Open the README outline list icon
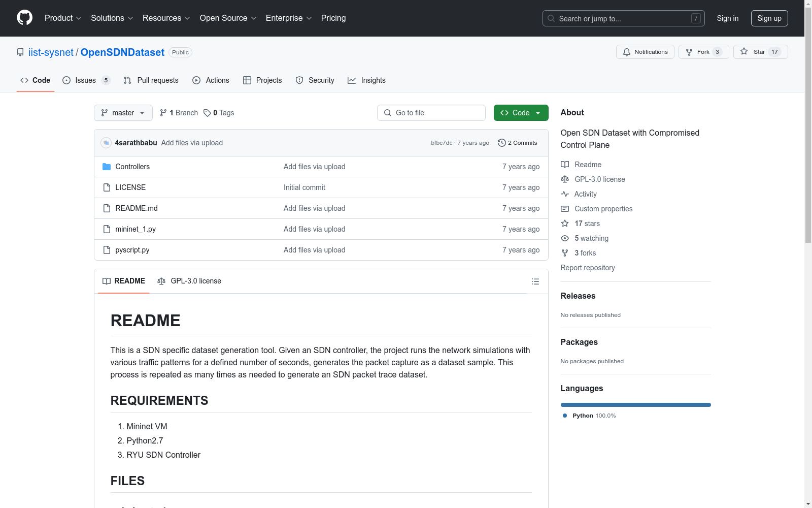This screenshot has height=508, width=812. point(535,281)
